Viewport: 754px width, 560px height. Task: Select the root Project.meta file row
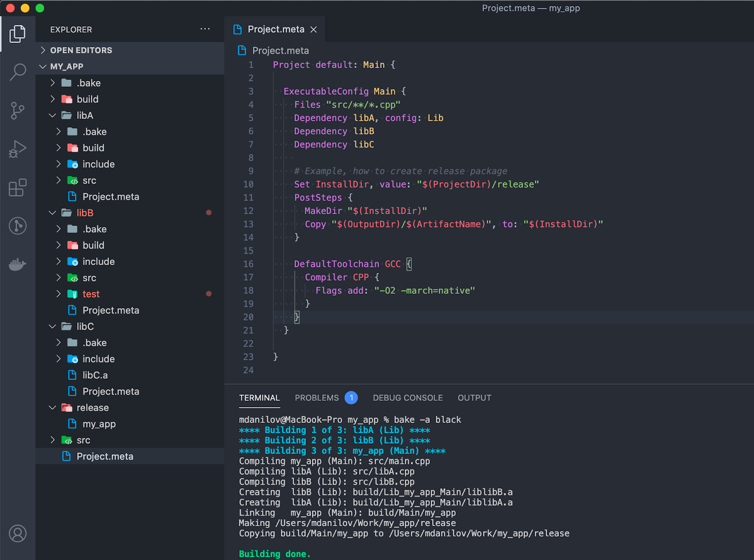[x=130, y=456]
